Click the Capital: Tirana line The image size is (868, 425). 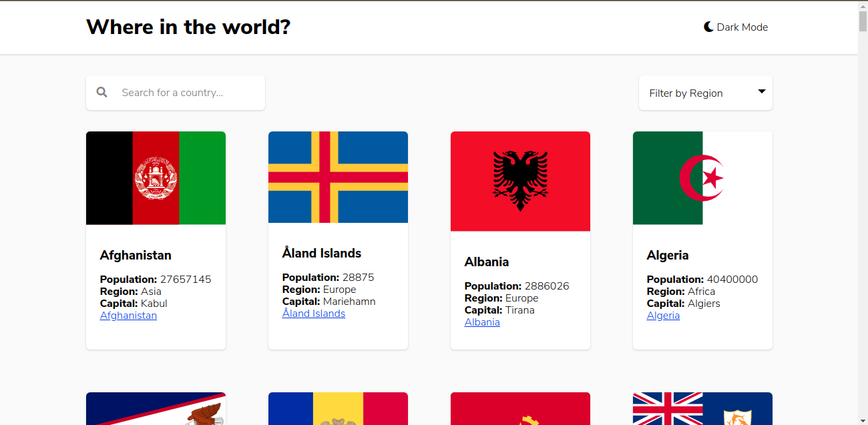[x=499, y=310]
